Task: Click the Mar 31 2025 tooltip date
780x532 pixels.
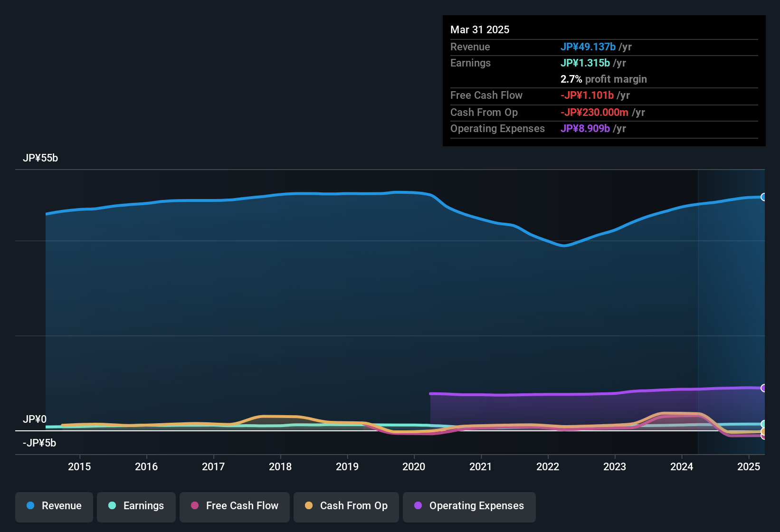Action: tap(480, 29)
